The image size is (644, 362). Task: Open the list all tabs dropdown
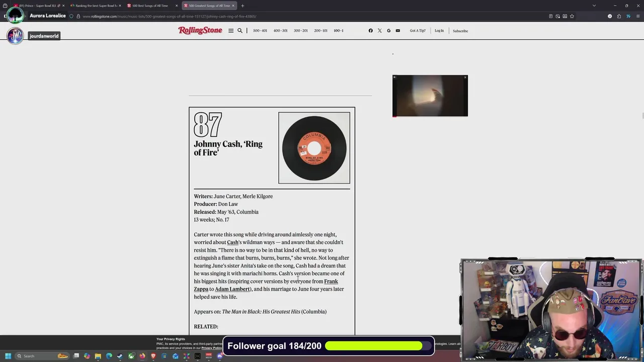[594, 6]
